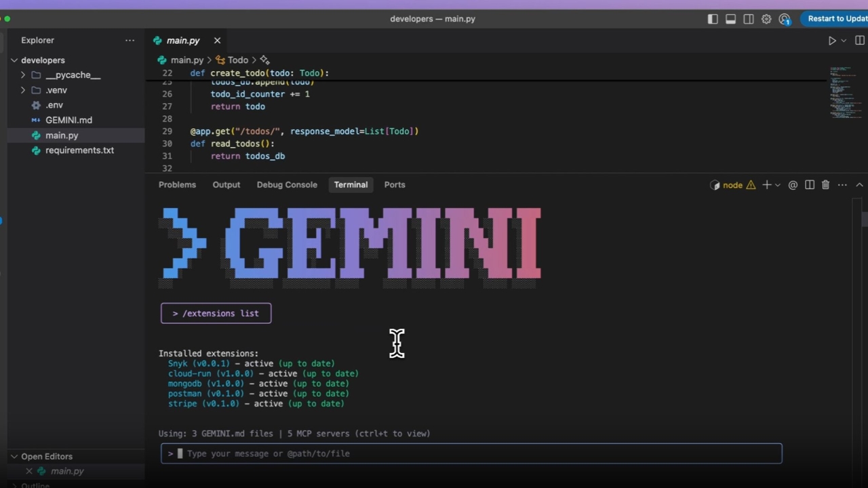Click the @ icon in terminal toolbar
Screen dimensions: 868x488
[x=793, y=185]
